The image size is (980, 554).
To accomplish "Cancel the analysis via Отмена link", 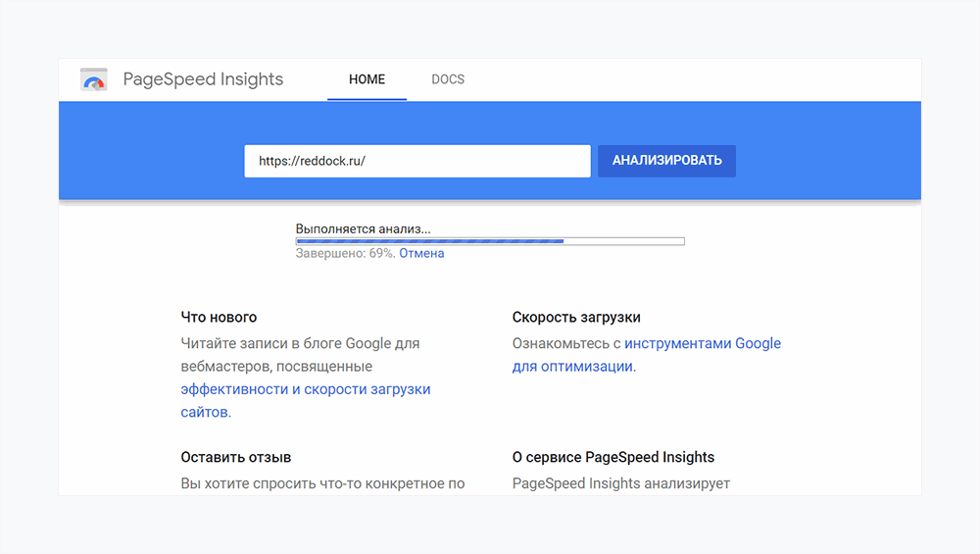I will coord(421,254).
